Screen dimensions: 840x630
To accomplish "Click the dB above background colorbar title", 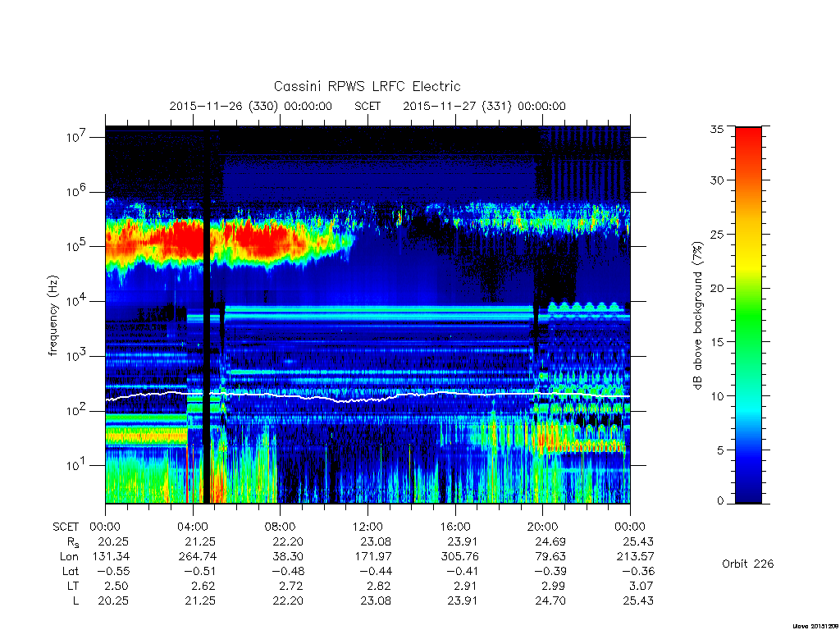I will click(697, 316).
